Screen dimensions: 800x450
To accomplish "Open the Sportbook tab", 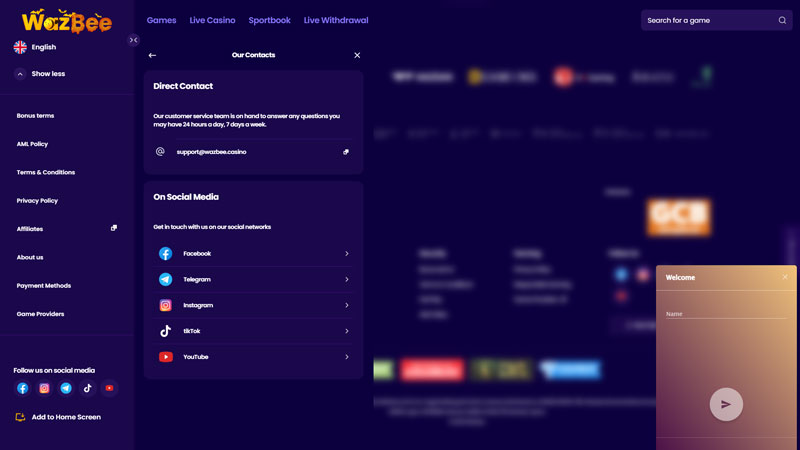I will tap(269, 20).
